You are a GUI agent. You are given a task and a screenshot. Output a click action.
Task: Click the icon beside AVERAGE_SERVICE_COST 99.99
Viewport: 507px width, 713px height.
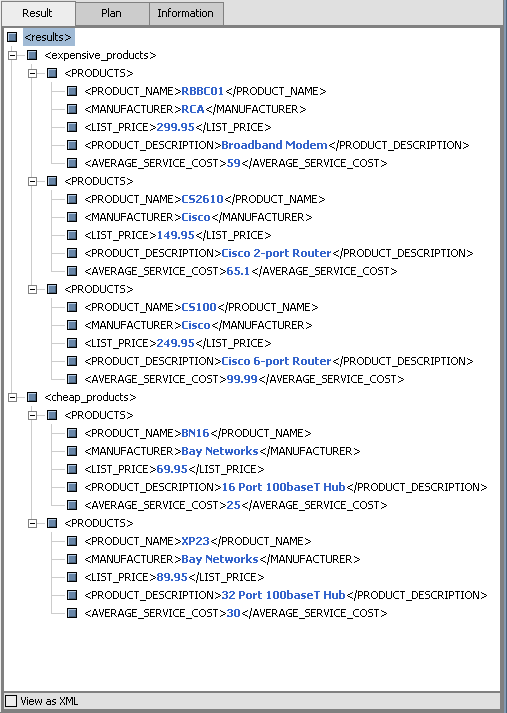pyautogui.click(x=72, y=379)
